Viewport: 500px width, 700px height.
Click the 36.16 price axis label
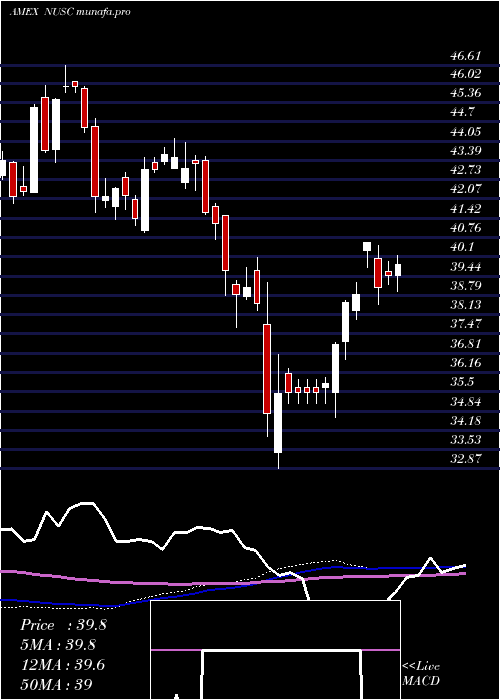[466, 362]
